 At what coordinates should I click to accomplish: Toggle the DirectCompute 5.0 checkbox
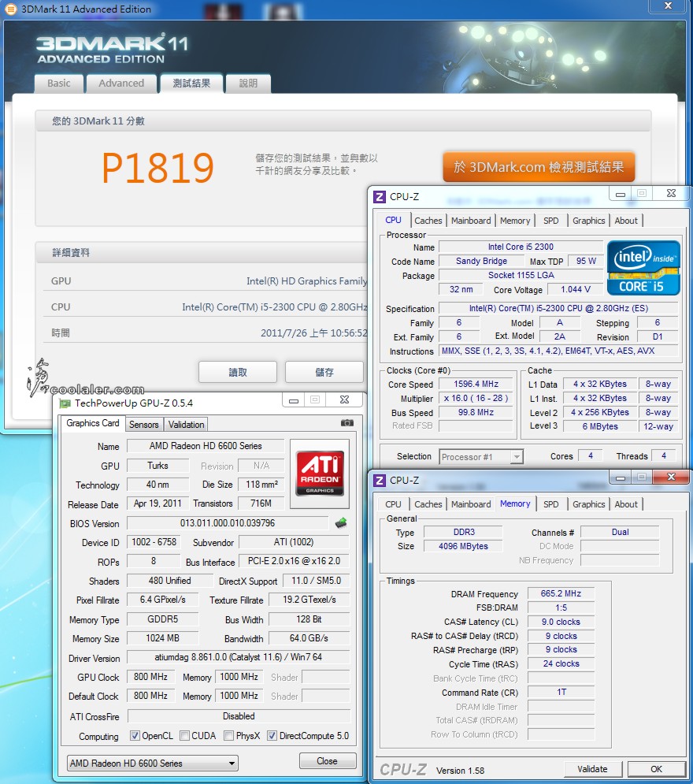(x=272, y=735)
